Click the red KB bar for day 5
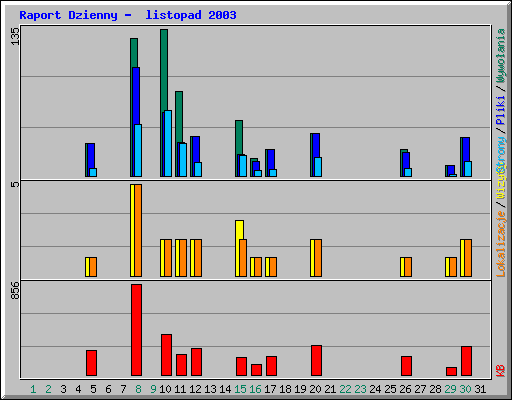 (x=91, y=363)
